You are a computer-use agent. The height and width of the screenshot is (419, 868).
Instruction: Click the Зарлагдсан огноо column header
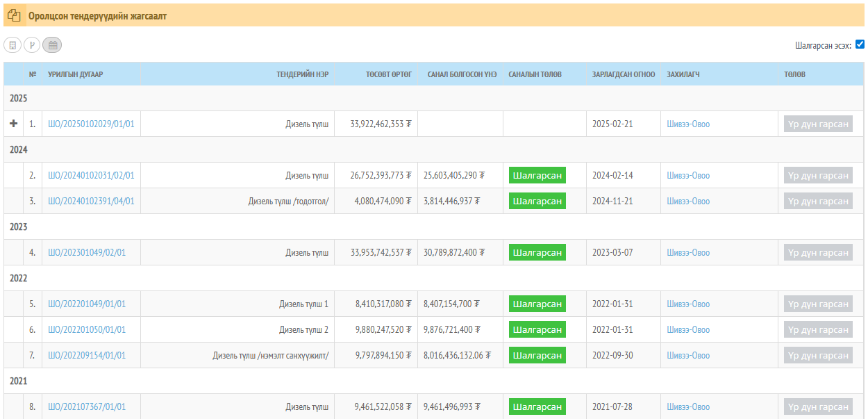pyautogui.click(x=623, y=74)
